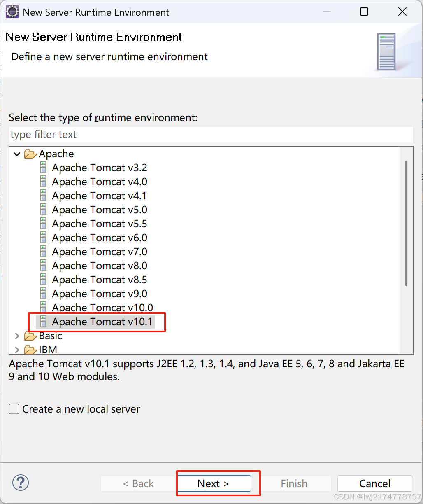
Task: Select Apache Tomcat v6.0 text
Action: point(100,238)
